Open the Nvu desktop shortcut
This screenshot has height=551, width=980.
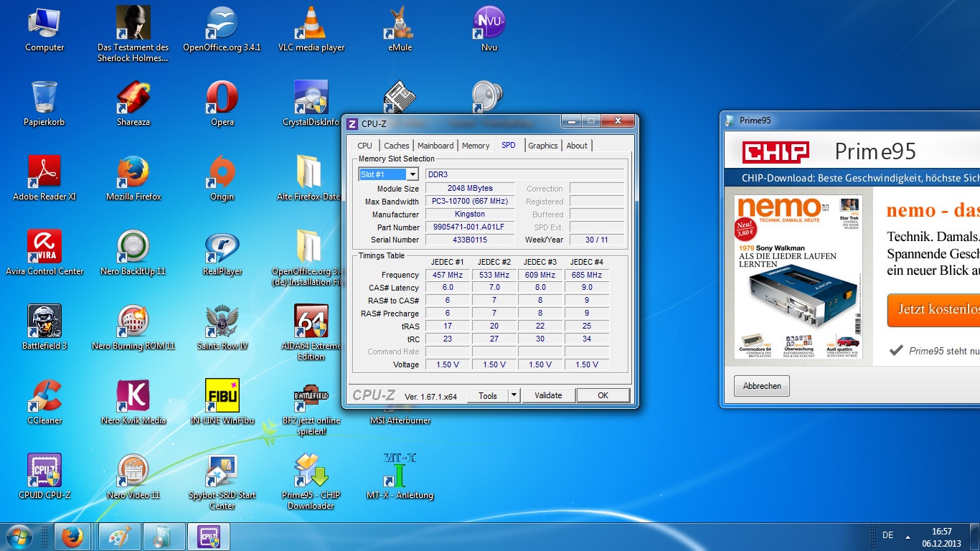[x=489, y=29]
